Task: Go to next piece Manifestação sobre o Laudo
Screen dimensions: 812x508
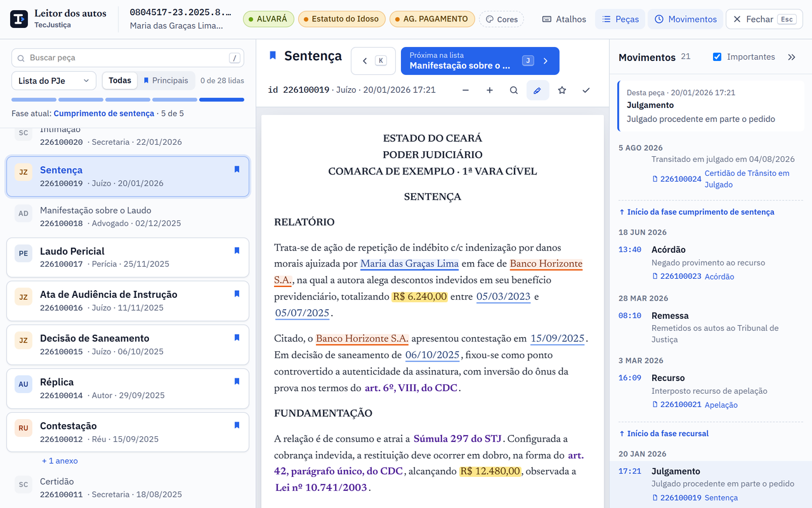Action: pyautogui.click(x=480, y=61)
